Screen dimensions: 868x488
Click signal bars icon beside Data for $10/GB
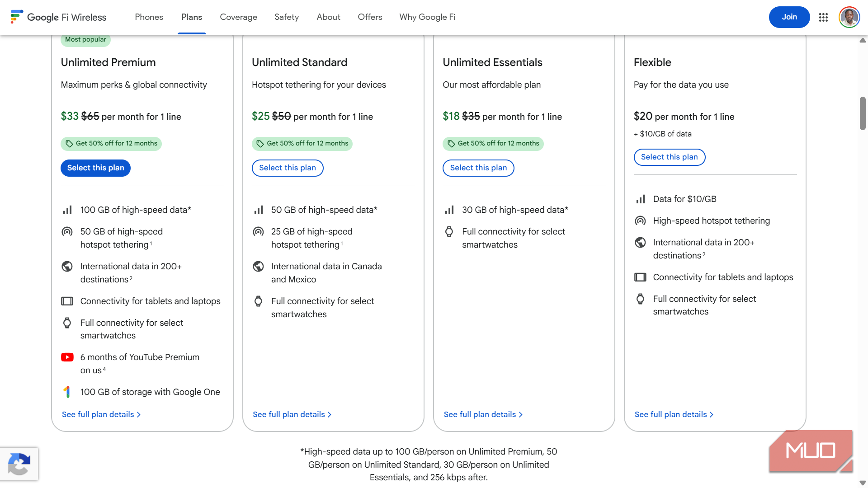coord(640,199)
